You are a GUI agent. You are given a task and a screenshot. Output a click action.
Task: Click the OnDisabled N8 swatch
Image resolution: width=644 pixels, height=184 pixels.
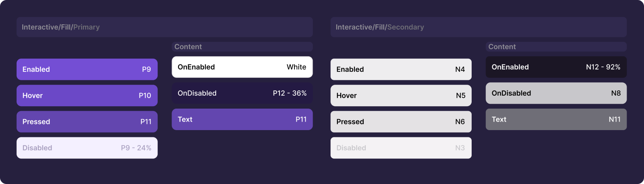556,93
